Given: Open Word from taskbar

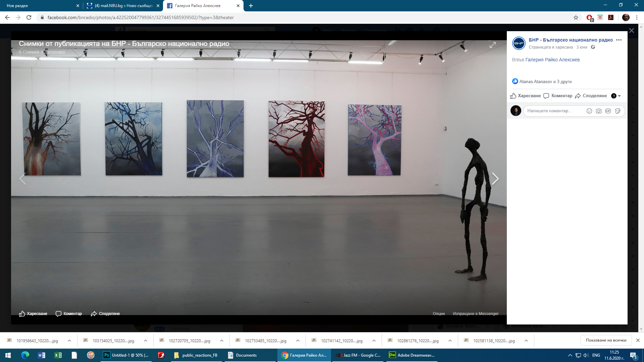Looking at the screenshot, I should (x=42, y=355).
